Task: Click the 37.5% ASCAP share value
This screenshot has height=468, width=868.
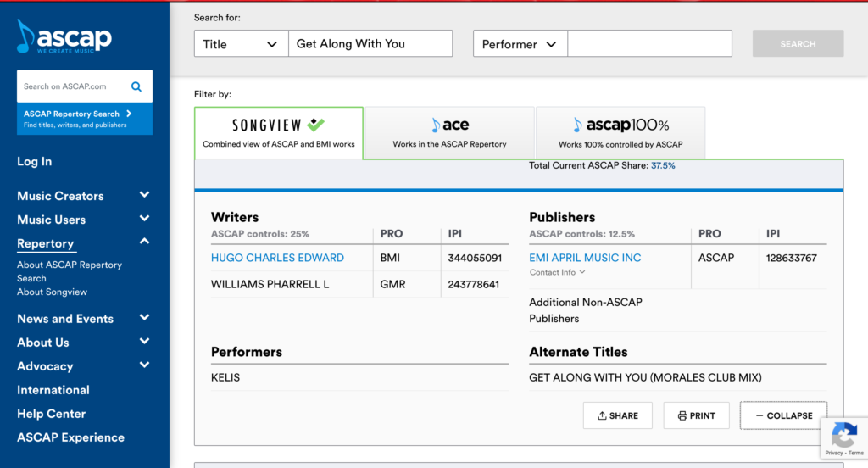Action: pos(663,165)
